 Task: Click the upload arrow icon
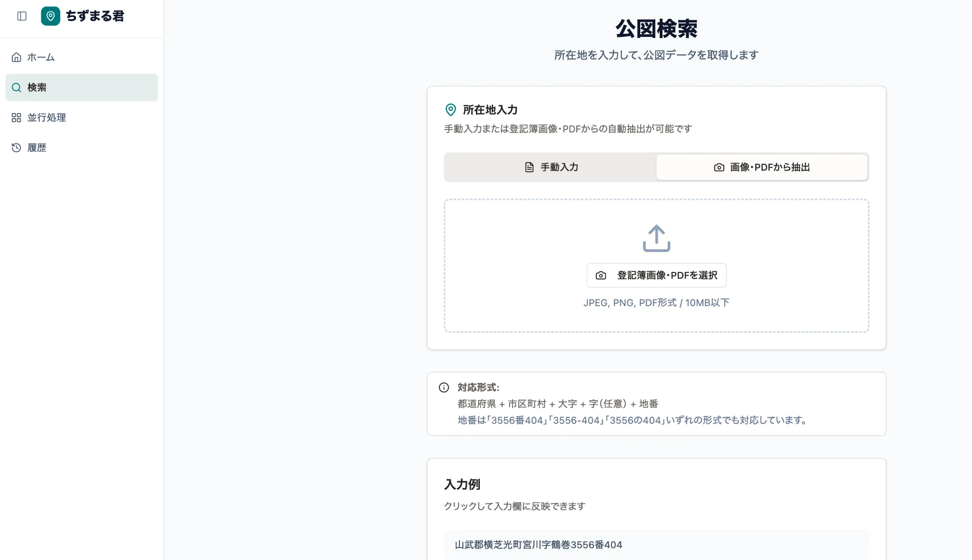656,238
